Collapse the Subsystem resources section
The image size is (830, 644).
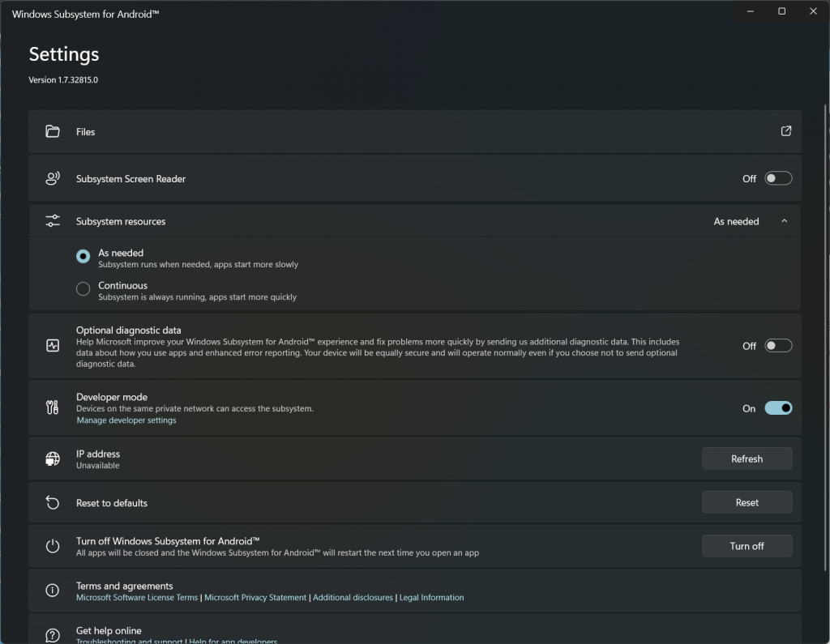tap(784, 221)
